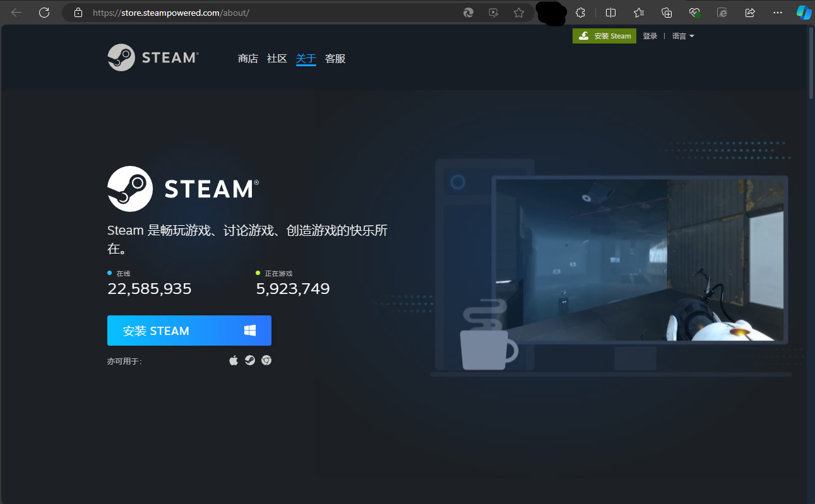Click the SteamOS/Linux availability icon
Image resolution: width=815 pixels, height=504 pixels.
pos(250,360)
